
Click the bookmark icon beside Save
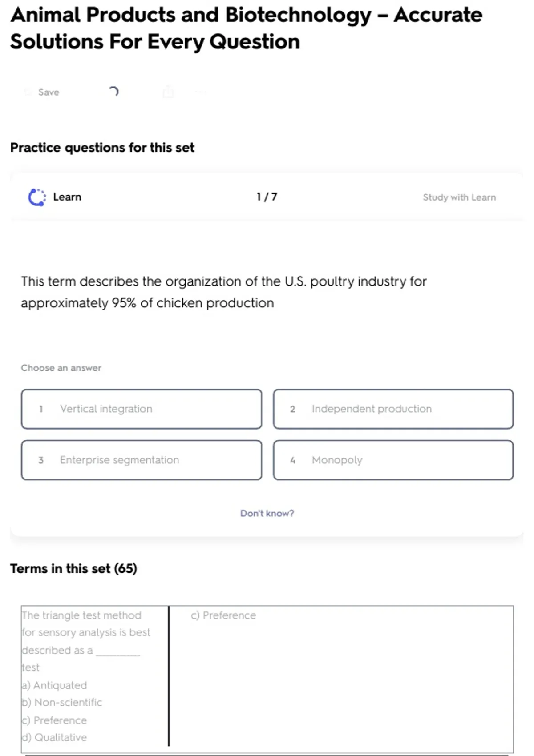point(28,92)
